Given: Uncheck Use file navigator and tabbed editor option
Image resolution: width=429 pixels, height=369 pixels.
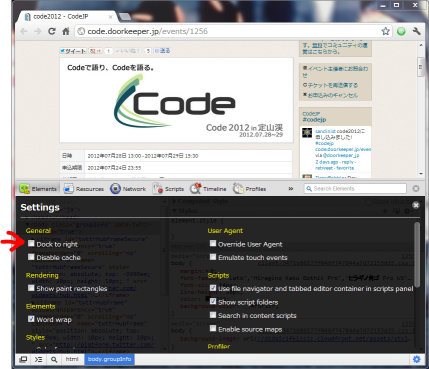Looking at the screenshot, I should (213, 288).
